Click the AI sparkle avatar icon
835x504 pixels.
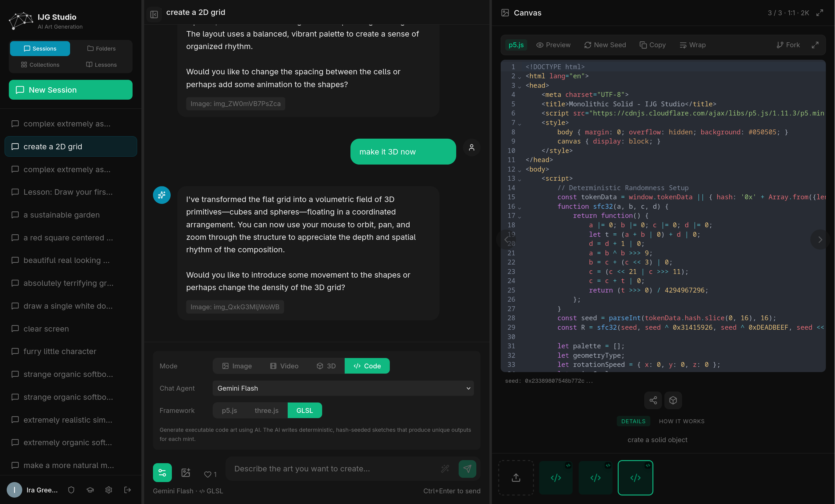click(162, 195)
